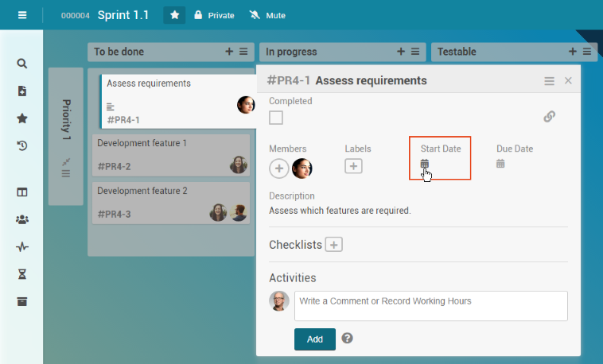Copy card link via chain icon
The height and width of the screenshot is (364, 603).
[x=549, y=117]
